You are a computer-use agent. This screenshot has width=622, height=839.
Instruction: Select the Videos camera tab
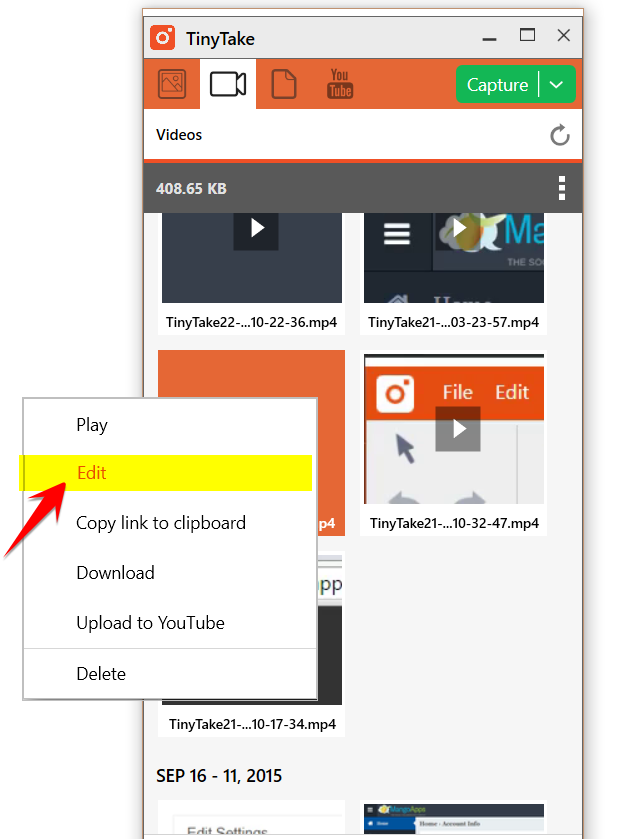pos(228,84)
